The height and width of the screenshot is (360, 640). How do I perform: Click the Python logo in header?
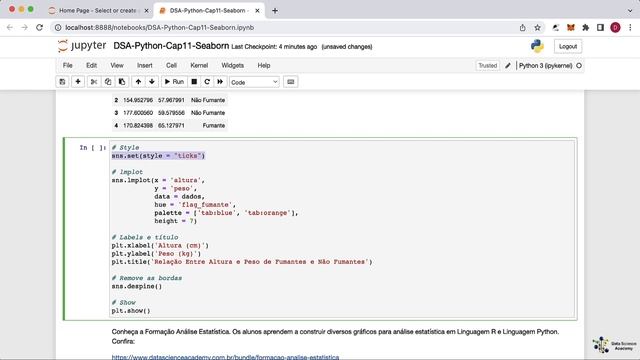pos(537,46)
